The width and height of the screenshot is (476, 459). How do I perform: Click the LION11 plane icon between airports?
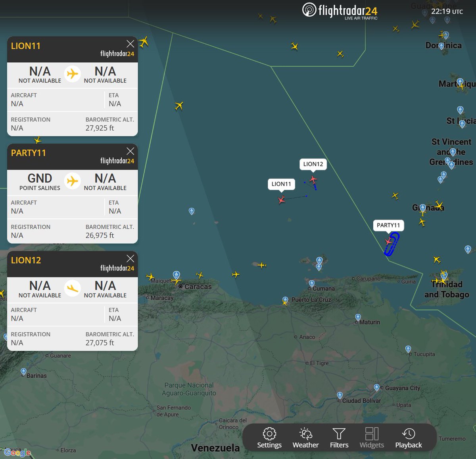click(73, 74)
